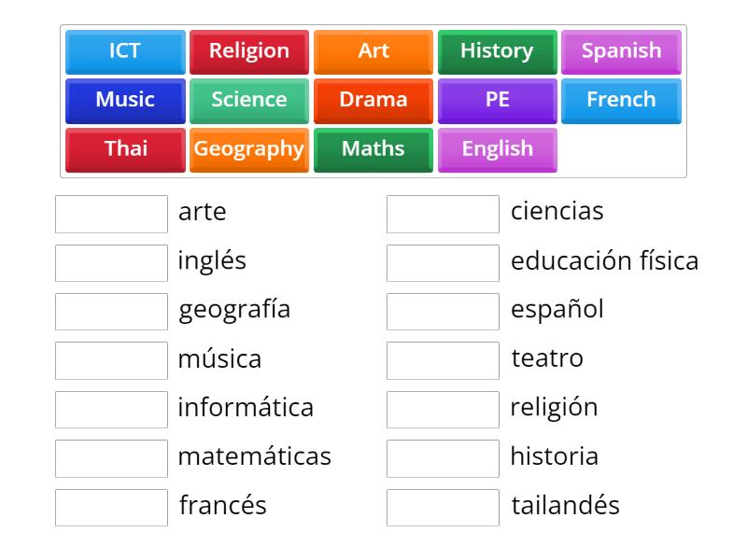The image size is (747, 560).
Task: Click the answer box beside educación física
Action: [443, 262]
